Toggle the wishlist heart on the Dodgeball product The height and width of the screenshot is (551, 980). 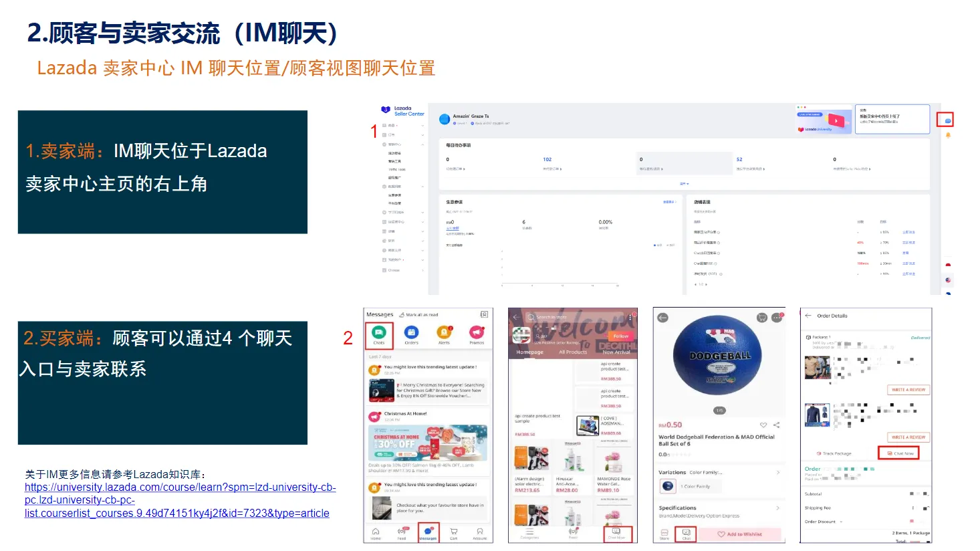764,425
